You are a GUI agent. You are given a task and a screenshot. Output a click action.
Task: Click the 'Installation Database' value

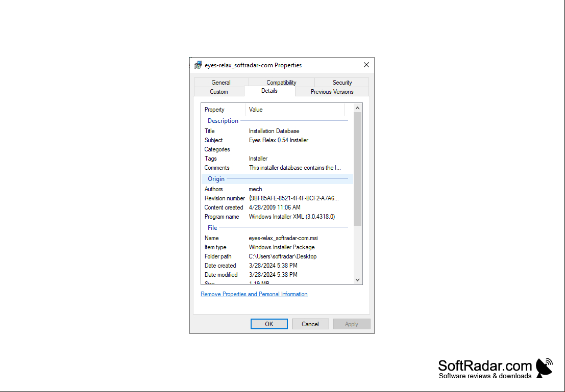[274, 131]
